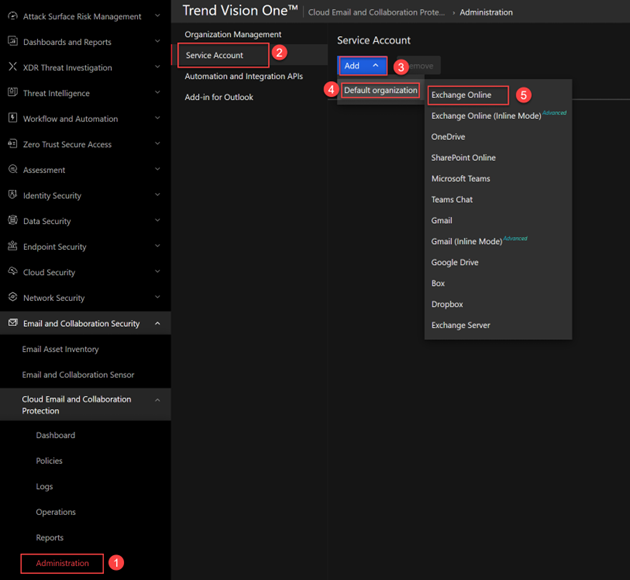Open the Administration submenu item

click(x=62, y=563)
